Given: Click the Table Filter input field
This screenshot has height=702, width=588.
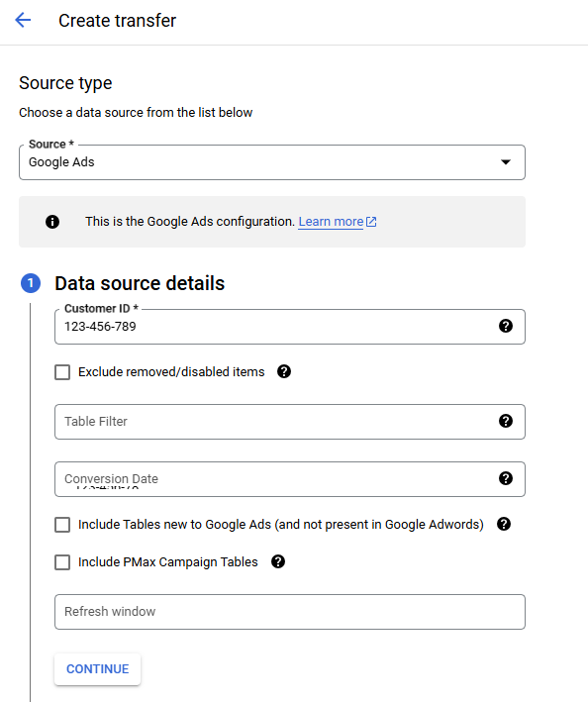Looking at the screenshot, I should coord(290,422).
